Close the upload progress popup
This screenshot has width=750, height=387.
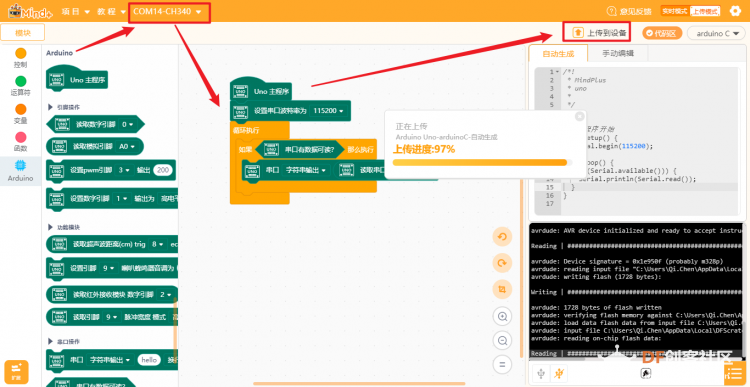[579, 116]
